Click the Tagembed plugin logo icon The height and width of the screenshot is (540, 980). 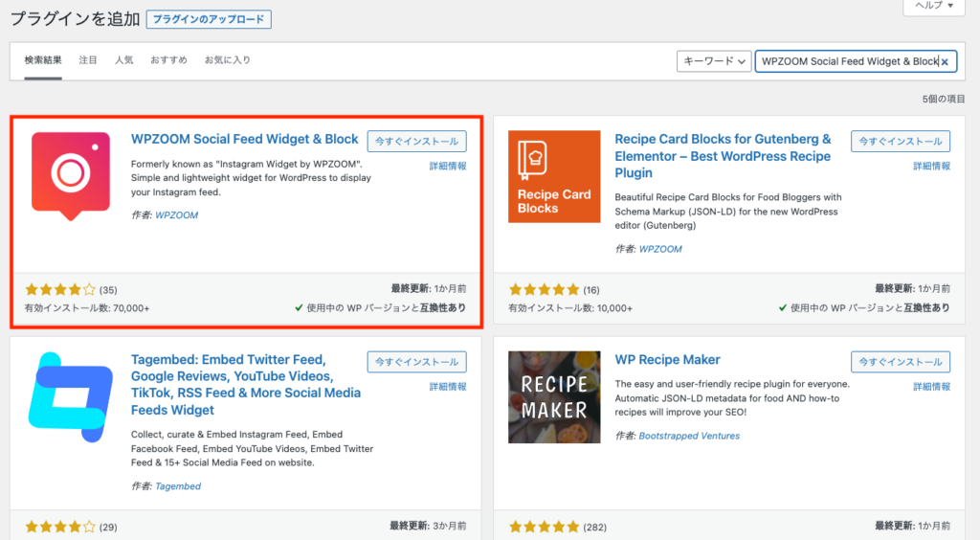[x=70, y=397]
